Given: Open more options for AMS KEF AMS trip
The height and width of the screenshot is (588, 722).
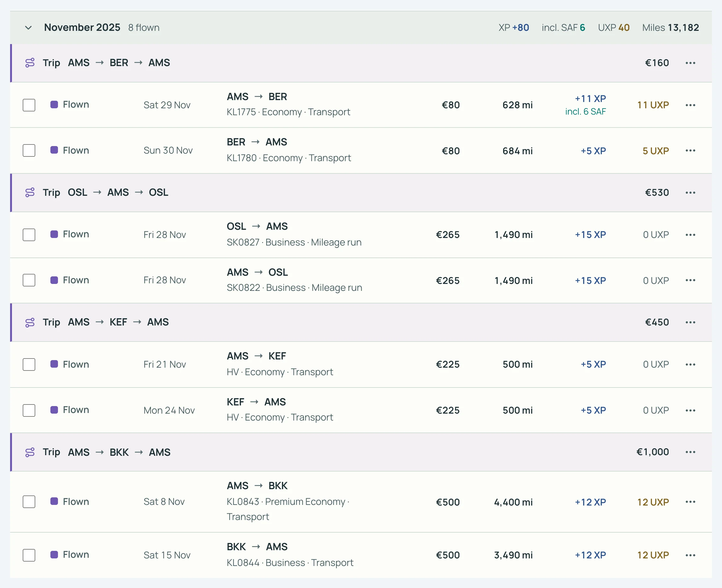Looking at the screenshot, I should tap(690, 322).
